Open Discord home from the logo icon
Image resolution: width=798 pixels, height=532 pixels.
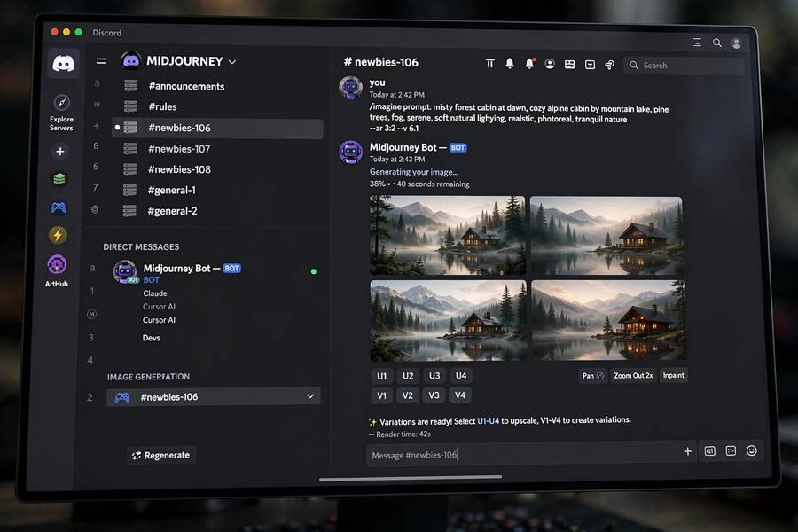[x=64, y=64]
